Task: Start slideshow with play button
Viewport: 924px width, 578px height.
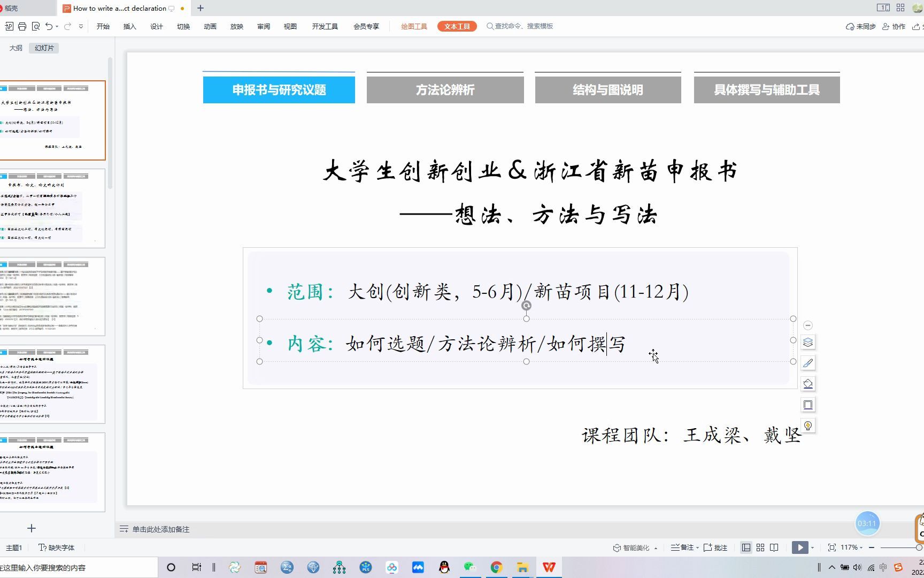Action: [x=800, y=547]
